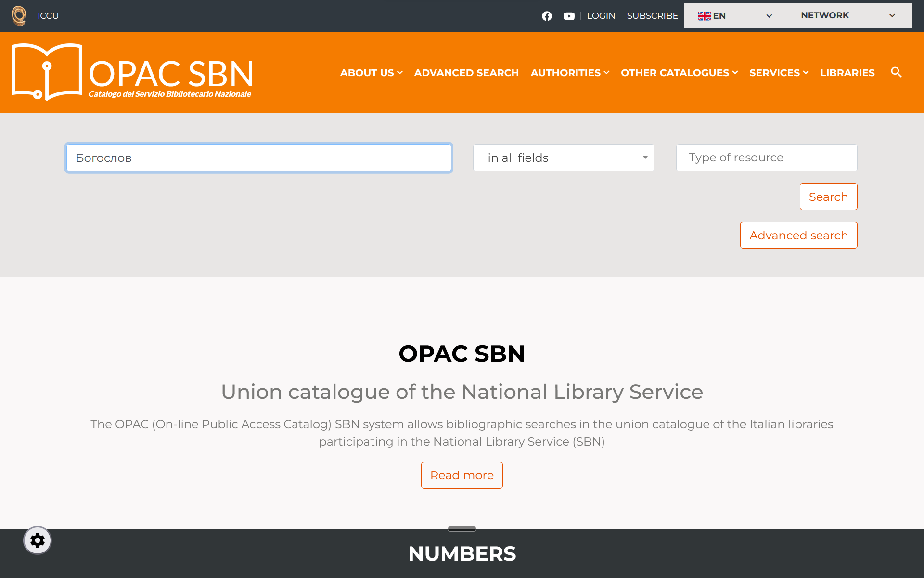Click the OPAC SBN book logo
924x578 pixels.
pyautogui.click(x=47, y=72)
